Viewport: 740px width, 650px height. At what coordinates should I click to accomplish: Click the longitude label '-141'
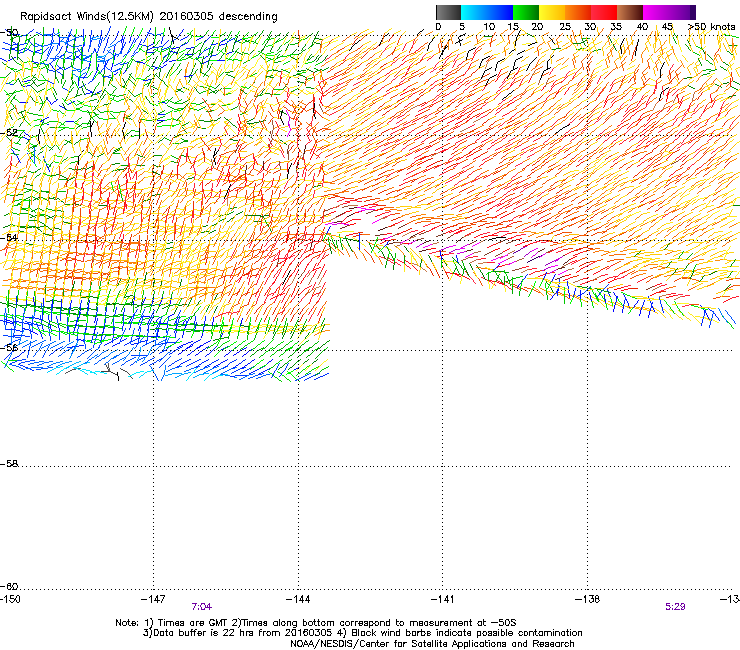coord(442,599)
